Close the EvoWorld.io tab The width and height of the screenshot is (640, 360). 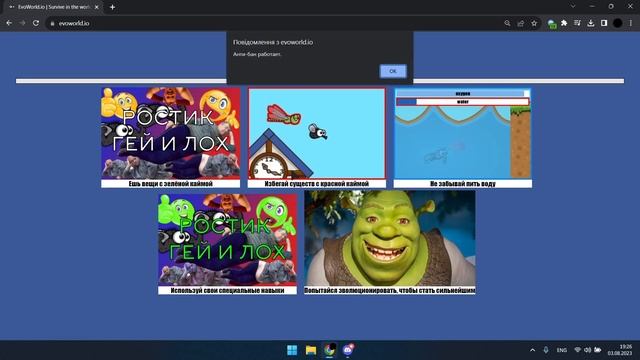[97, 7]
